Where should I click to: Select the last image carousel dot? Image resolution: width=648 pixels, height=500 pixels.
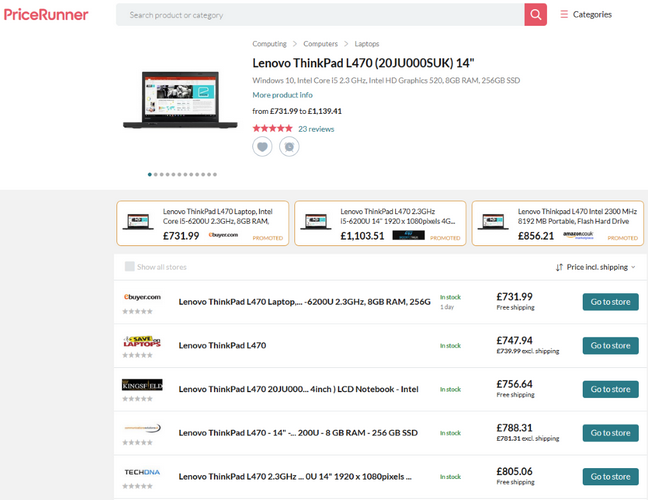coord(215,174)
